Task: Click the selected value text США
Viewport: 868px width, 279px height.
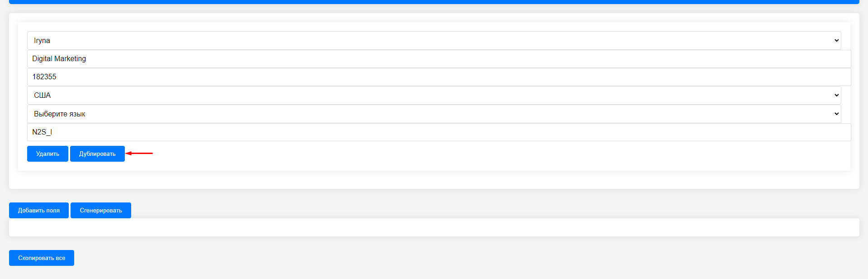Action: pos(43,95)
